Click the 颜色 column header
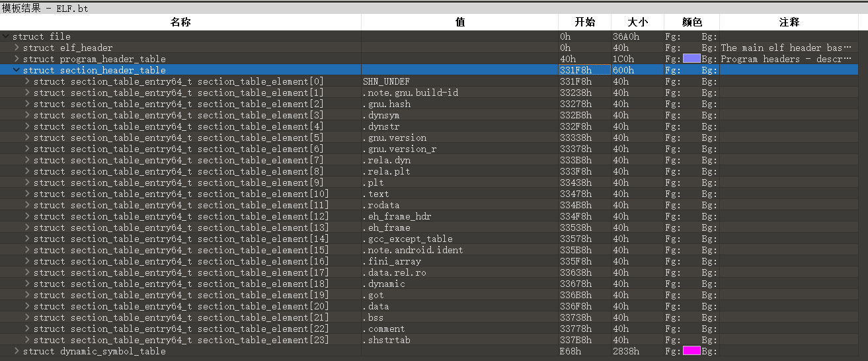This screenshot has height=361, width=868. [691, 22]
